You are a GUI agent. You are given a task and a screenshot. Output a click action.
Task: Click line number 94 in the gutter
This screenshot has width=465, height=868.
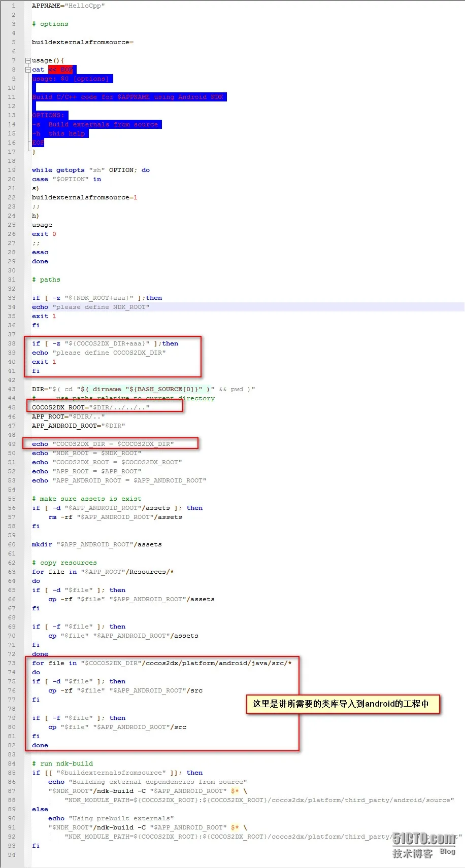12,855
